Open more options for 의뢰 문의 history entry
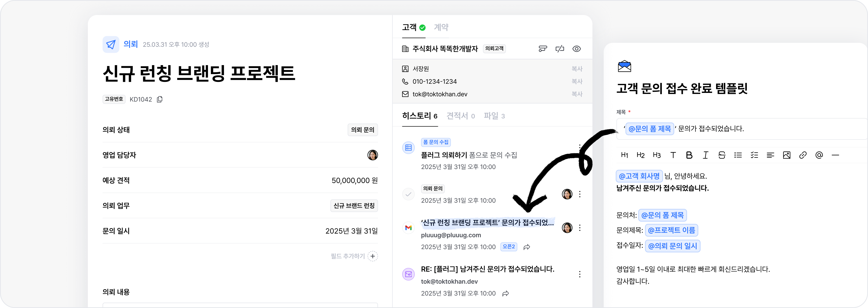The image size is (868, 308). pos(580,194)
